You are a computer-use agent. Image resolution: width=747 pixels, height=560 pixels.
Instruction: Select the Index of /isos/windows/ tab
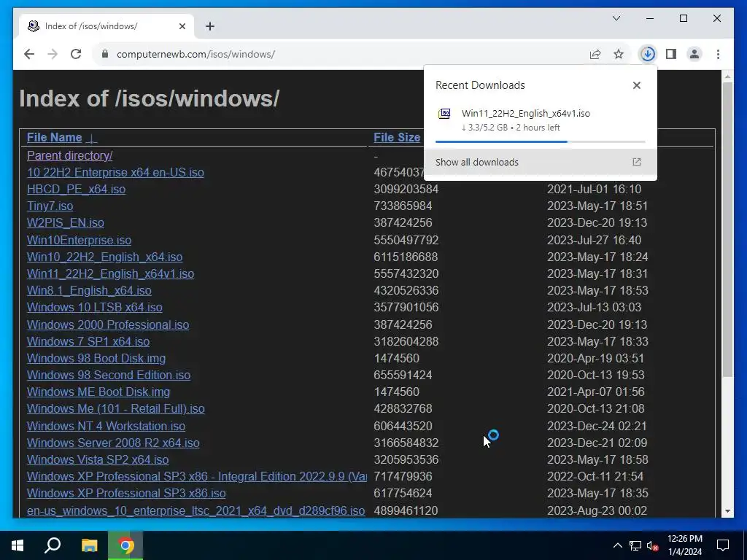[107, 26]
